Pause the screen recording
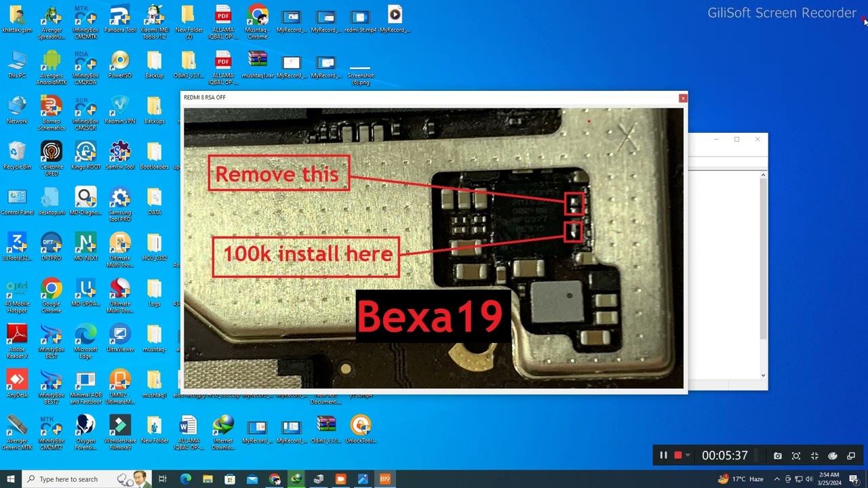Screen dimensions: 868x488 [x=663, y=456]
